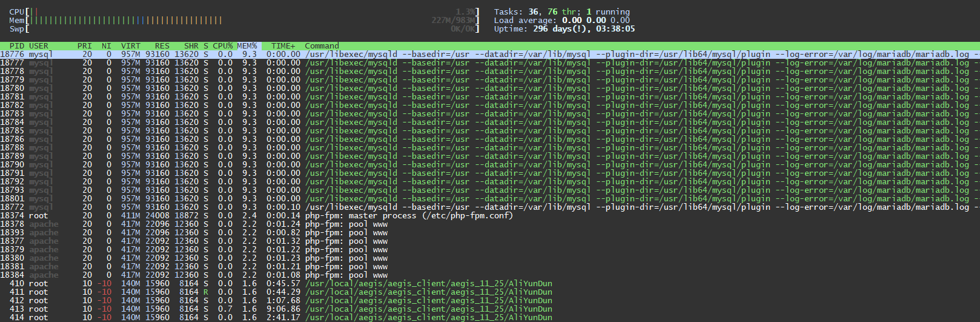Screen dimensions: 980x322
Task: Click the NI column header
Action: (107, 46)
